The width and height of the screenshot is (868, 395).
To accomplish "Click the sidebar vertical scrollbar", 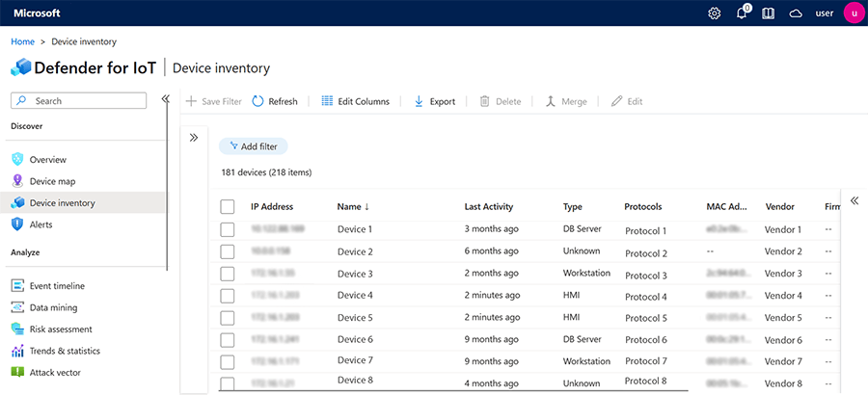I will pyautogui.click(x=167, y=185).
